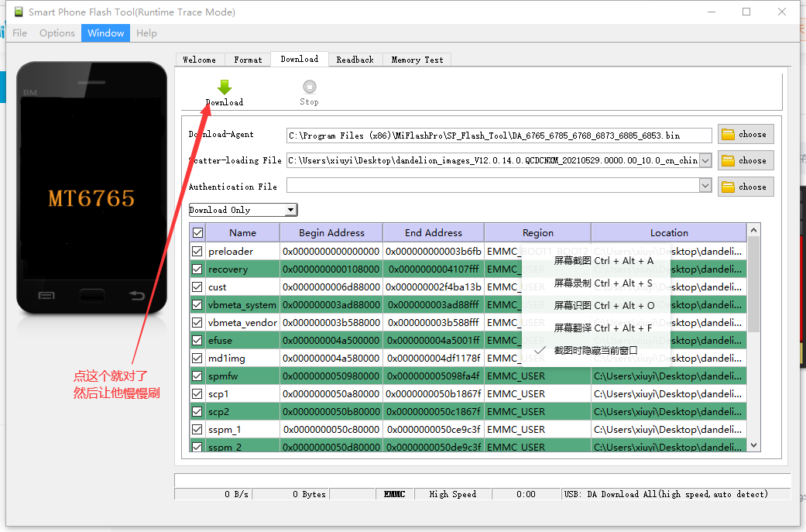Viewport: 806px width, 532px height.
Task: Click the Authentication File input field
Action: (x=493, y=185)
